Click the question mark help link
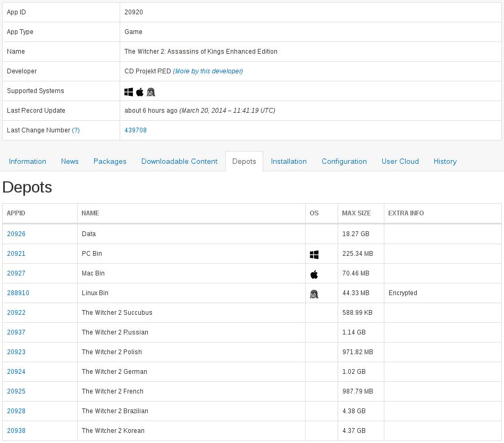 (x=75, y=130)
